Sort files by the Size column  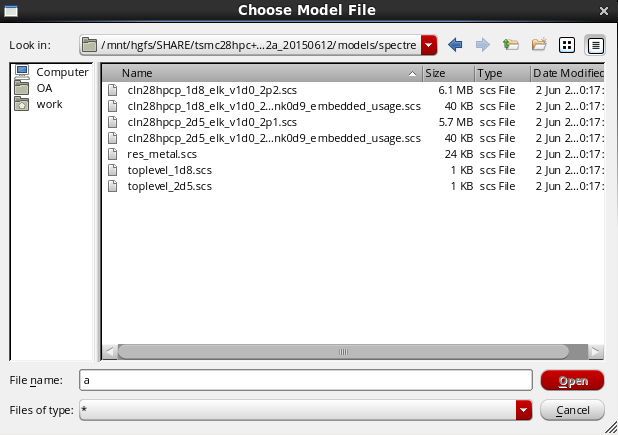click(449, 73)
